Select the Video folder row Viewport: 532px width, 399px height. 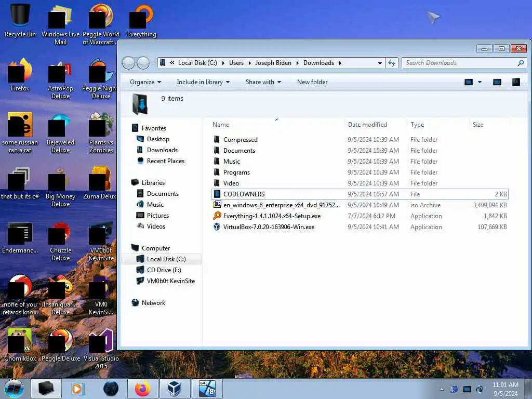coord(360,183)
